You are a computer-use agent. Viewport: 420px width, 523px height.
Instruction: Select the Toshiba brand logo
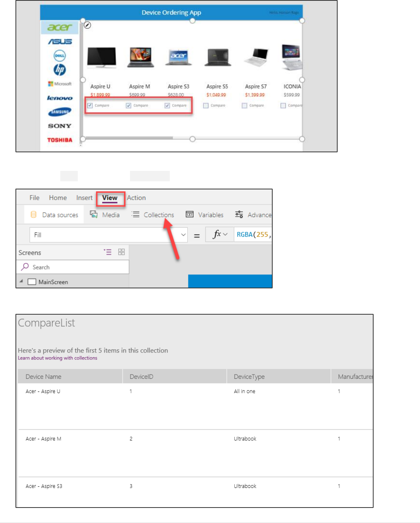click(60, 140)
